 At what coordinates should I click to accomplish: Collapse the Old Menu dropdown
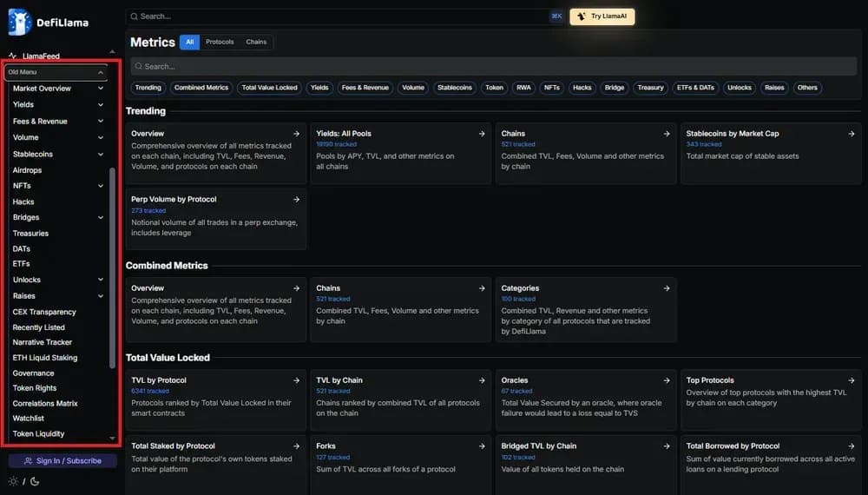[x=101, y=73]
